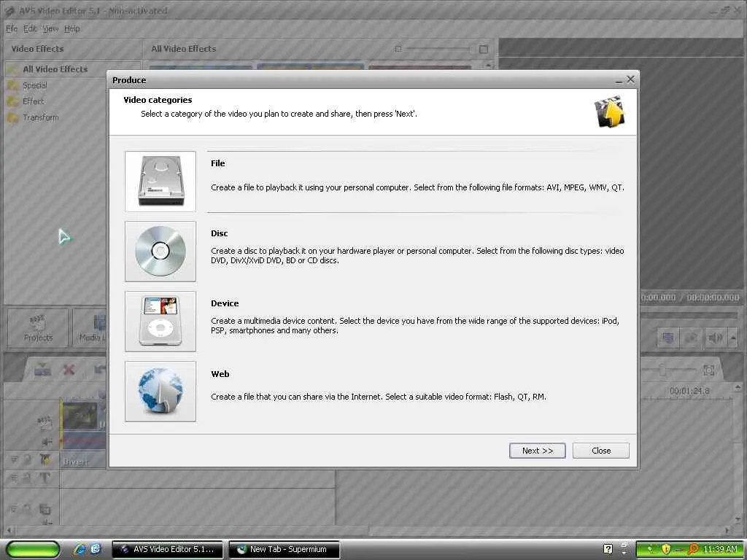Toggle visibility of the overlay track
The image size is (747, 560).
[14, 510]
